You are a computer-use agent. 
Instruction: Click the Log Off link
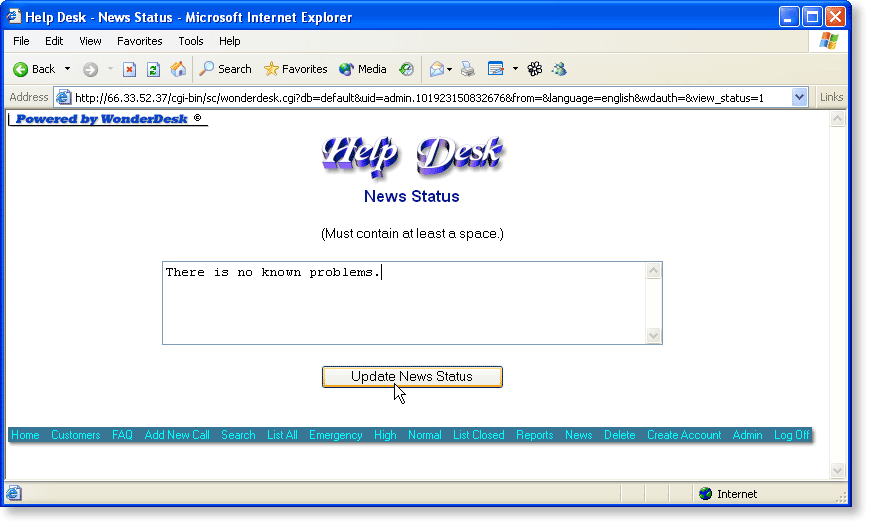click(x=791, y=435)
